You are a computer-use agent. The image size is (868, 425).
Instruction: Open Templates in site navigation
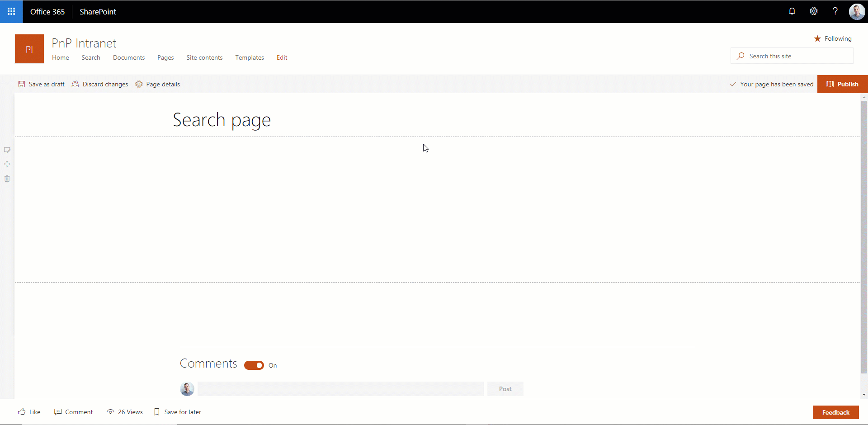250,57
